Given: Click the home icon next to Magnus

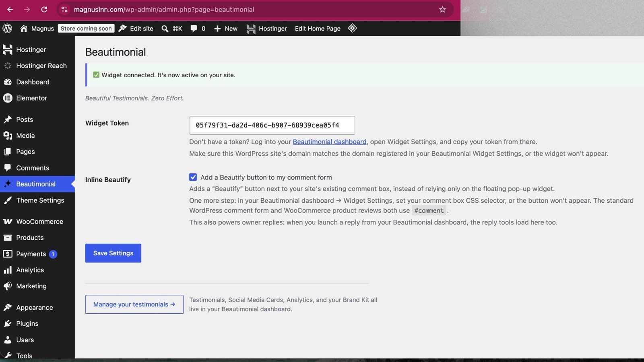Looking at the screenshot, I should 24,29.
